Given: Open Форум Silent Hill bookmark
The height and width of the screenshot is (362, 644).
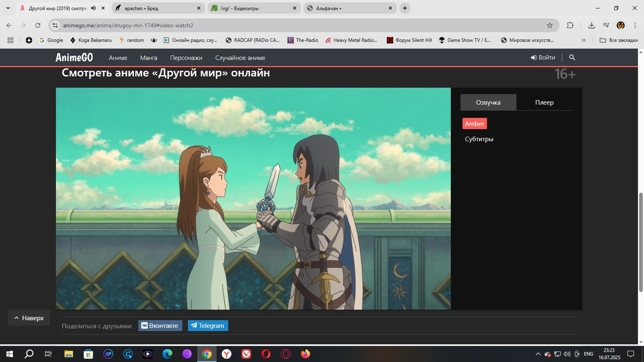Looking at the screenshot, I should (x=409, y=40).
